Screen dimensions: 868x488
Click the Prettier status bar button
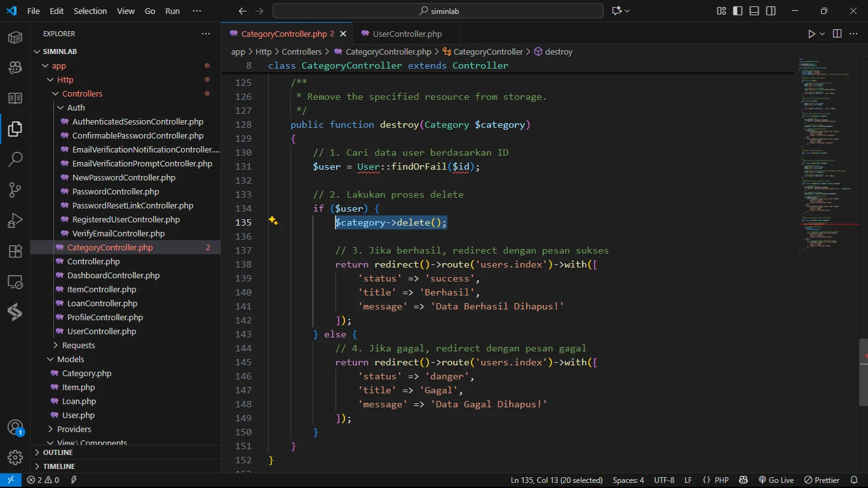[822, 480]
